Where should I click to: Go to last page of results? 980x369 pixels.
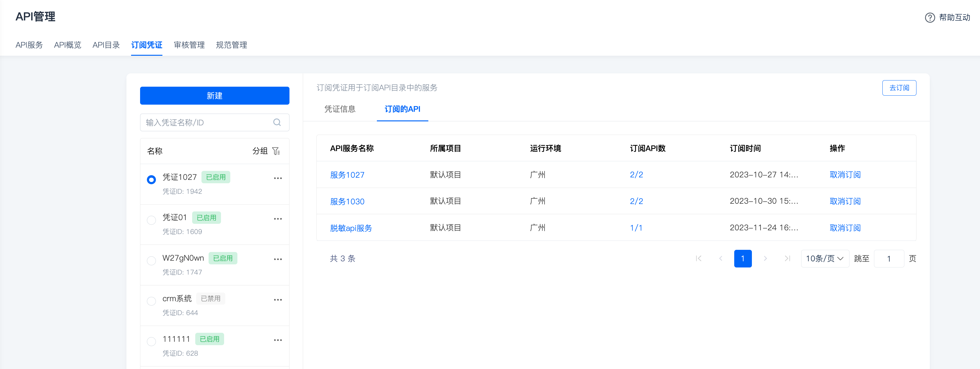tap(787, 258)
